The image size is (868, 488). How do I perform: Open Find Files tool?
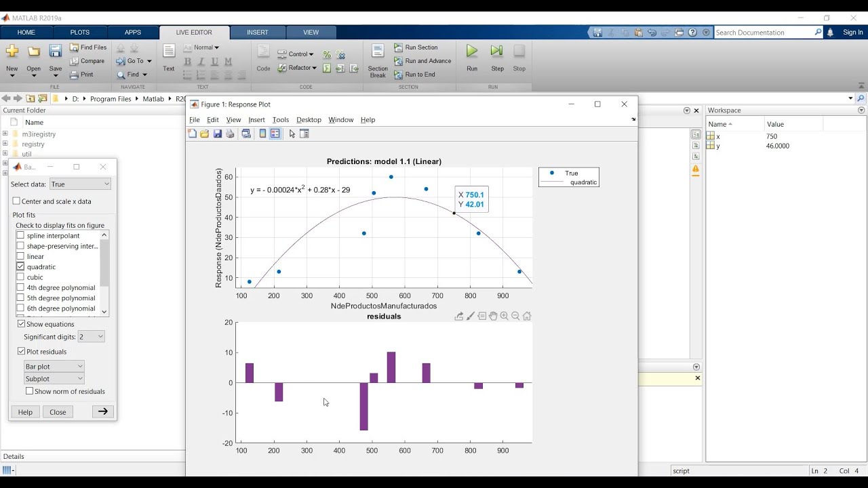[87, 47]
